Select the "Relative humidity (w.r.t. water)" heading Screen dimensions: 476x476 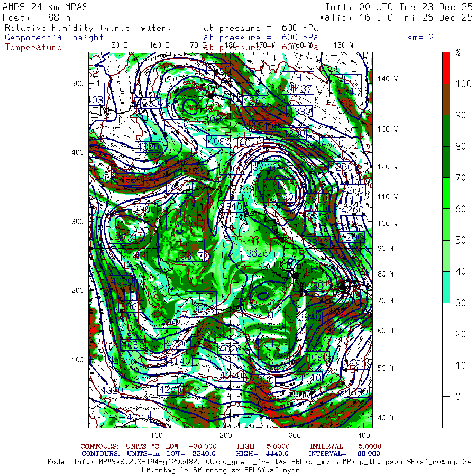(88, 28)
